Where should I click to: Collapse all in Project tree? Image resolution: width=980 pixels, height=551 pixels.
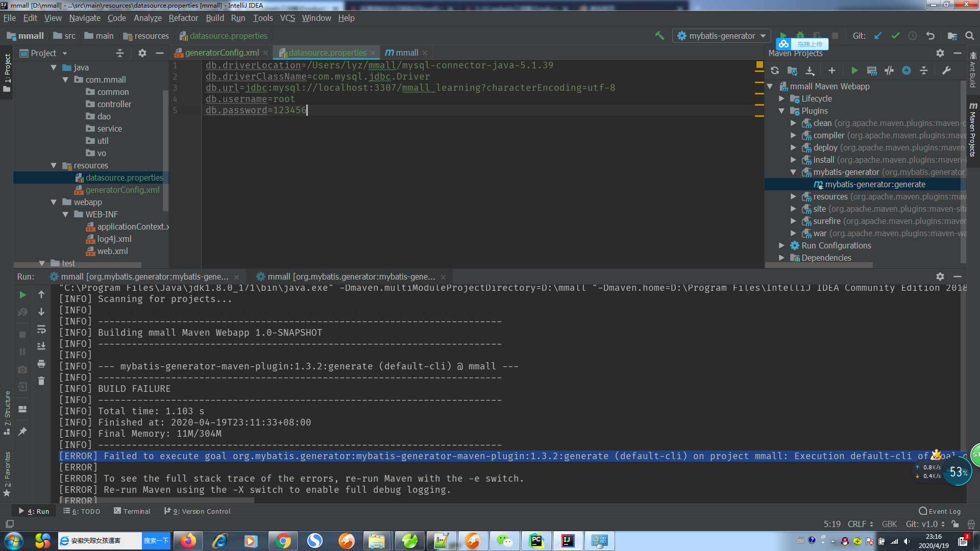click(x=120, y=53)
